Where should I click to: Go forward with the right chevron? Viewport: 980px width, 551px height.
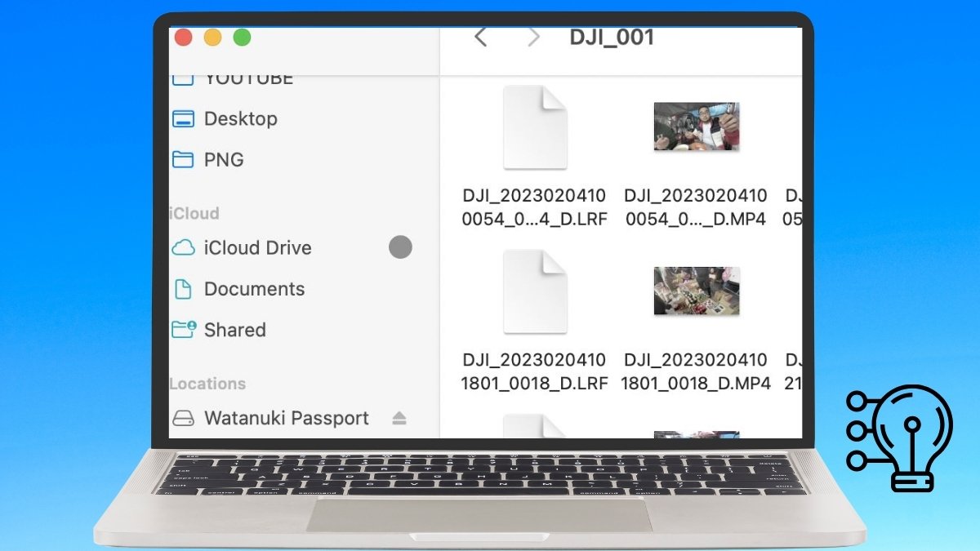(533, 37)
